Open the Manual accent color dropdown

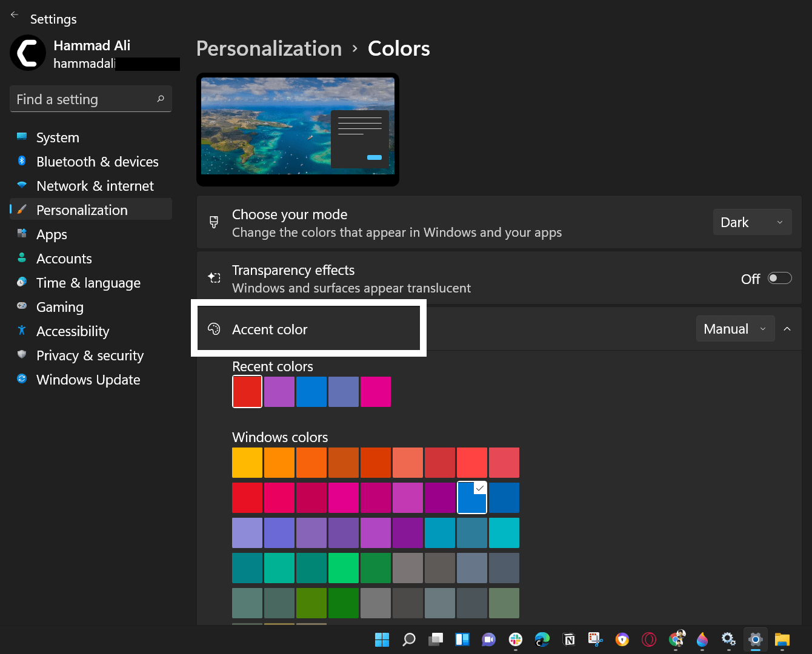pyautogui.click(x=734, y=329)
